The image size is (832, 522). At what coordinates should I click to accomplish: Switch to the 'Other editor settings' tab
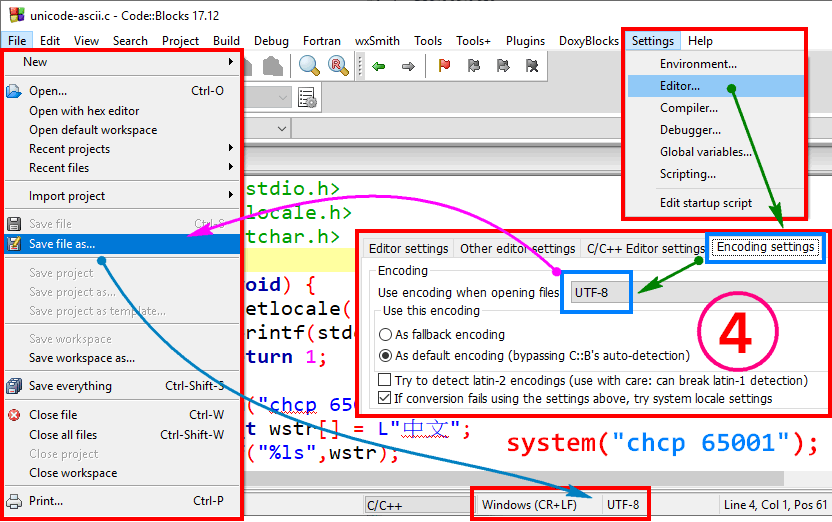pyautogui.click(x=517, y=249)
